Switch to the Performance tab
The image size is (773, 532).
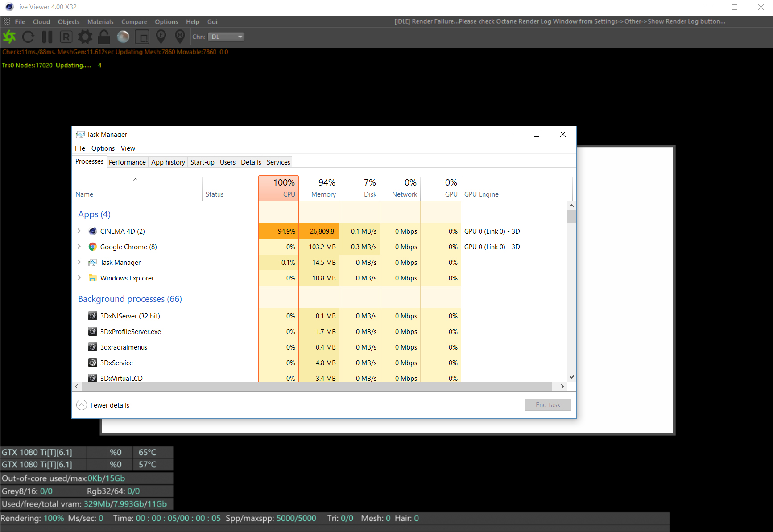(127, 162)
